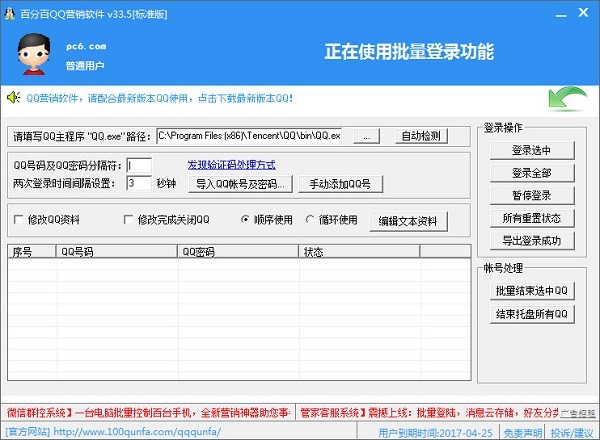Click 登录选中 button
This screenshot has height=440, width=600.
[x=532, y=150]
